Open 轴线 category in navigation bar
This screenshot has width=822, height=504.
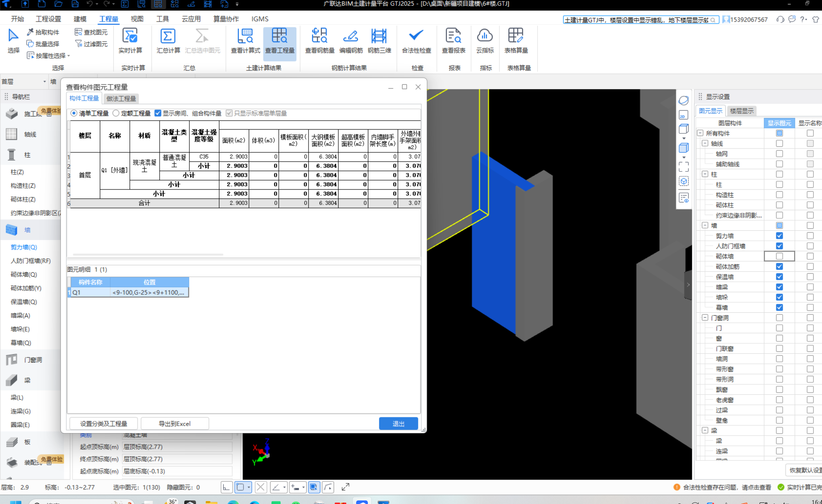pyautogui.click(x=30, y=134)
